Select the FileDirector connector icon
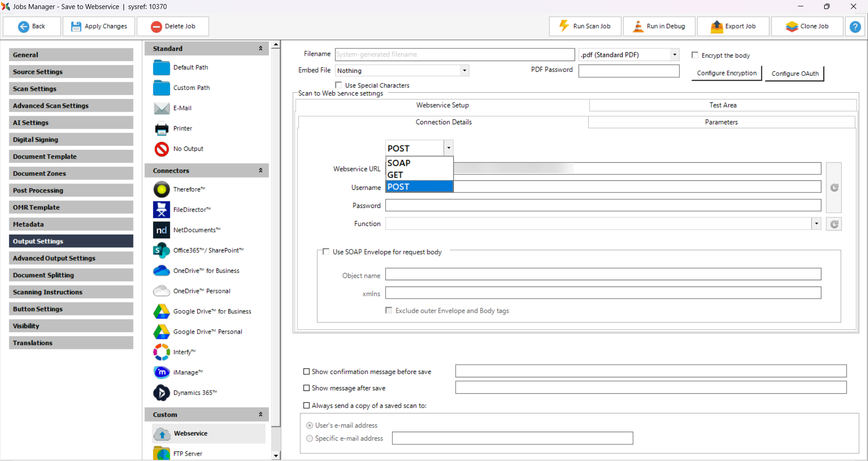 pos(161,210)
